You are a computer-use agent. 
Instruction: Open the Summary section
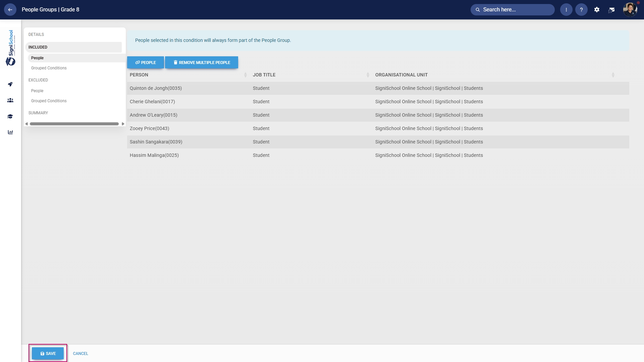point(38,113)
